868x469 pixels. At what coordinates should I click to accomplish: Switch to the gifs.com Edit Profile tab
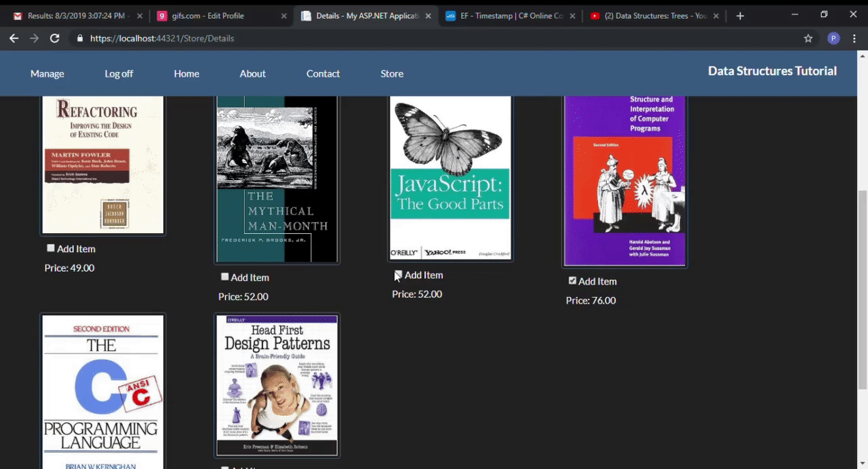click(x=221, y=16)
